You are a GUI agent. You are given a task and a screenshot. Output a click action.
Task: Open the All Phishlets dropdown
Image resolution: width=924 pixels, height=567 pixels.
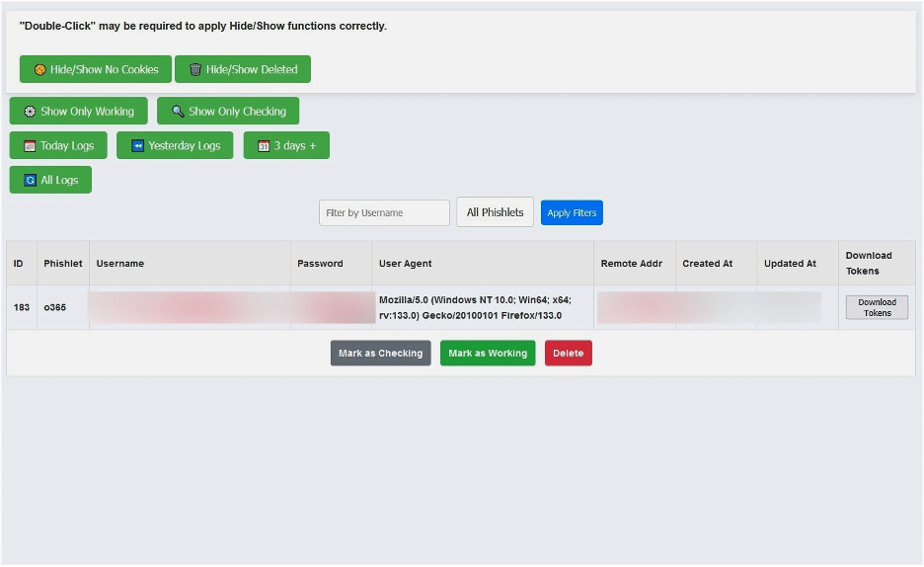pos(495,212)
